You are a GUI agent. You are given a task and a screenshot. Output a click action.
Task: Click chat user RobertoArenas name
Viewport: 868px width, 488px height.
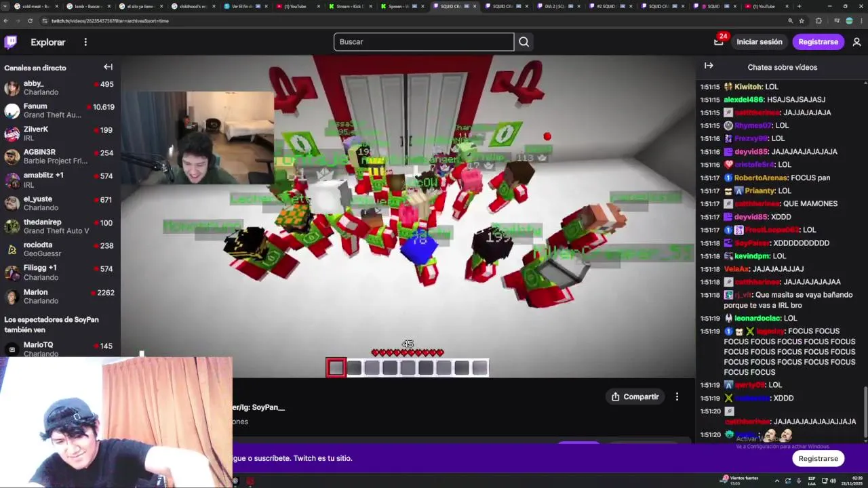(x=760, y=178)
